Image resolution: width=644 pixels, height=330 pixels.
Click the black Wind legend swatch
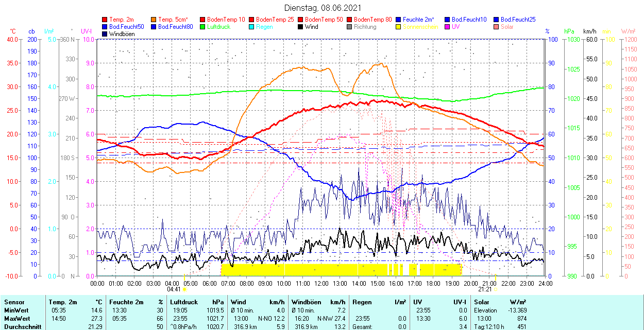(301, 27)
